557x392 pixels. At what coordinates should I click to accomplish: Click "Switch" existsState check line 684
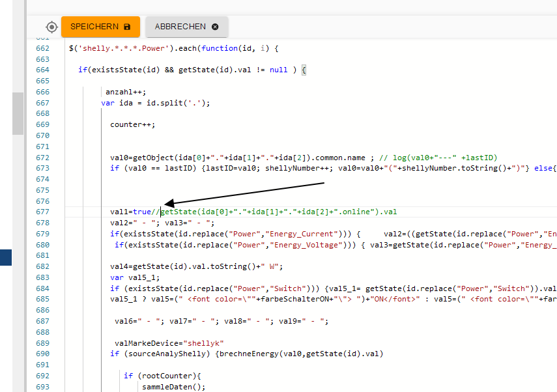click(x=215, y=288)
